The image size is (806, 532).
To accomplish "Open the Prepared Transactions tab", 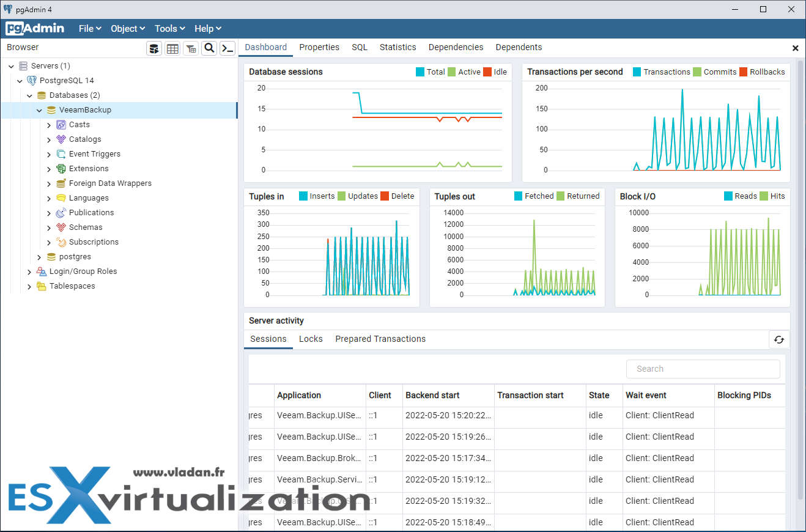I will coord(380,339).
